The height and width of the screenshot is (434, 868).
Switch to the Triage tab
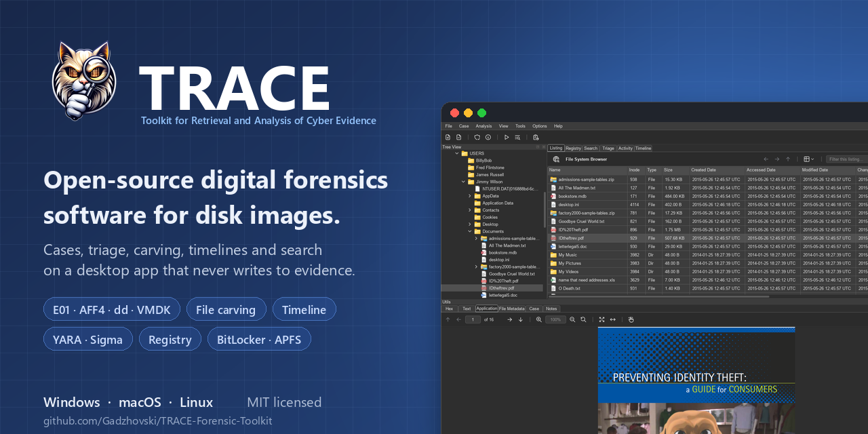click(608, 148)
